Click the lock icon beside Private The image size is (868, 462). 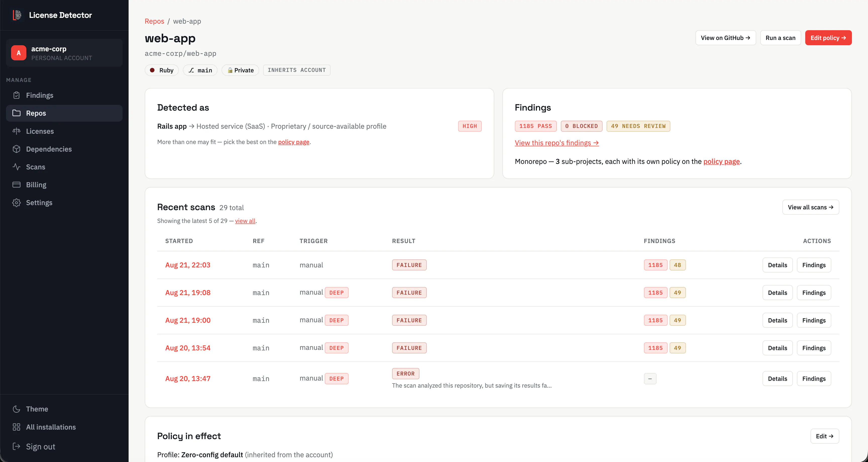(x=230, y=70)
